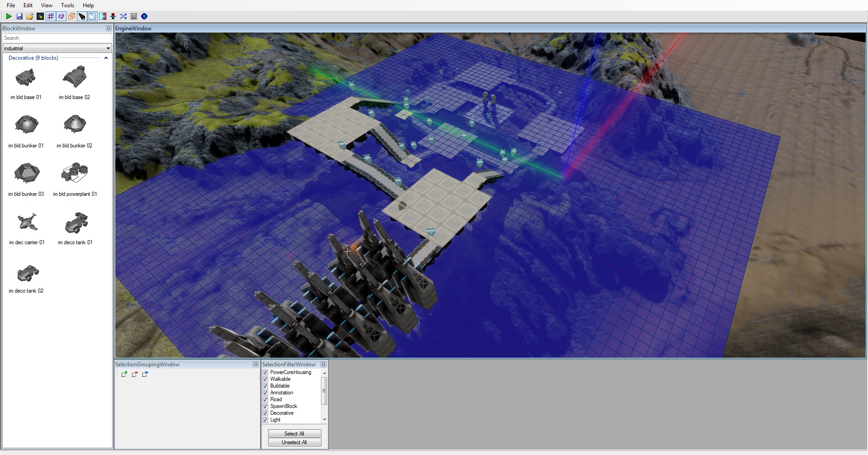
Task: Click the Save floppy disk icon
Action: [x=19, y=16]
